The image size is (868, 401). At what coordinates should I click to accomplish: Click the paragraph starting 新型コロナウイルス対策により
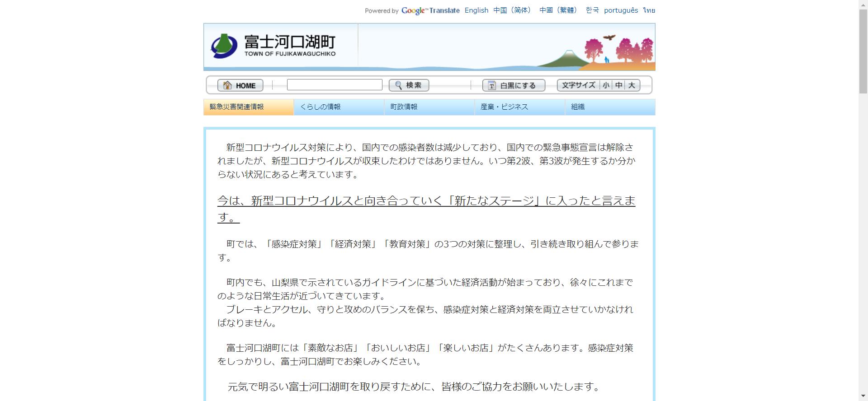(x=426, y=161)
